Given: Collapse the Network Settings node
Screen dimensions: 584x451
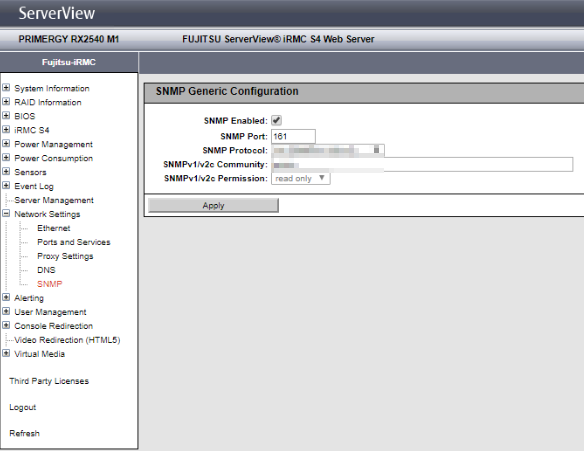Looking at the screenshot, I should (6, 213).
